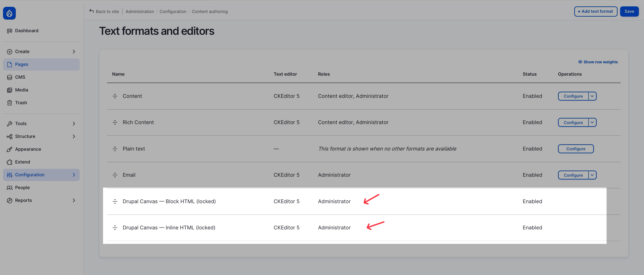Open the Extend puzzle icon
The width and height of the screenshot is (644, 275).
tap(10, 162)
